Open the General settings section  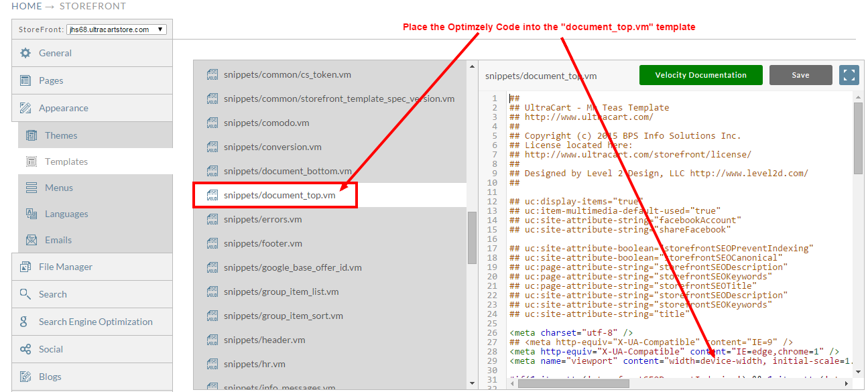click(92, 53)
